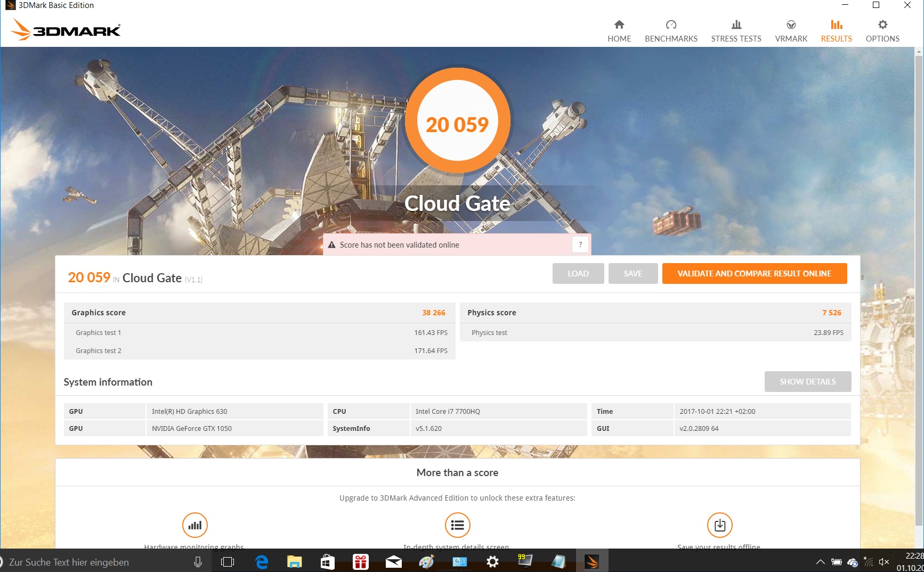
Task: Click the System information heading
Action: point(108,382)
